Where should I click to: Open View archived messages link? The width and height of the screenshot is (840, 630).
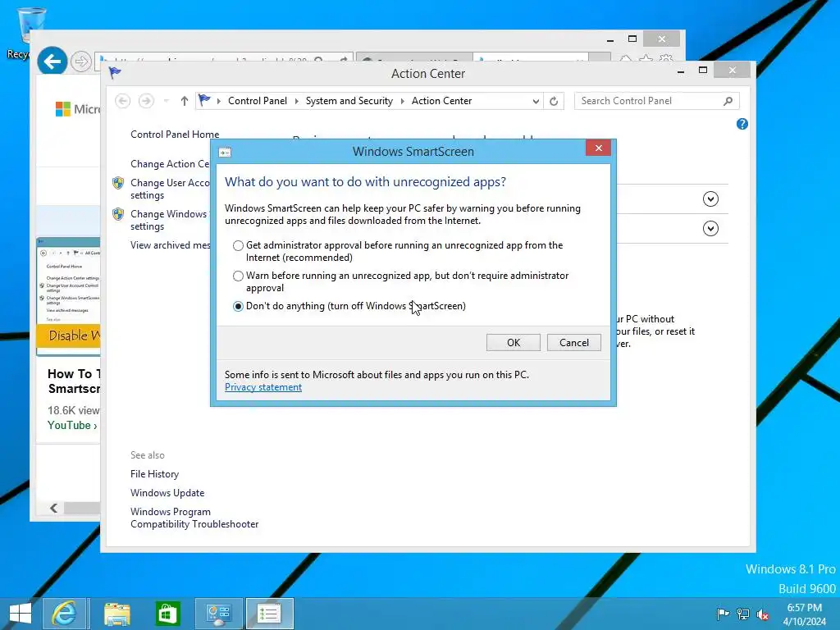171,245
